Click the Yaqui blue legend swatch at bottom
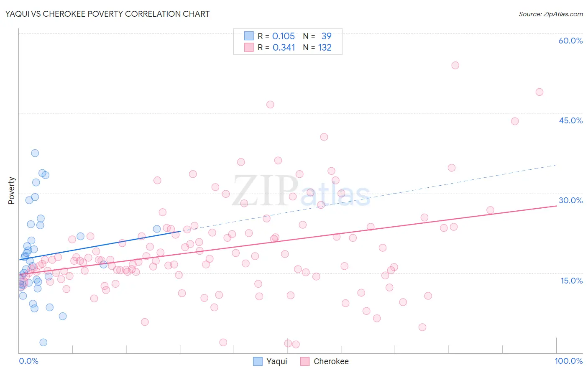588x373 pixels. click(258, 361)
